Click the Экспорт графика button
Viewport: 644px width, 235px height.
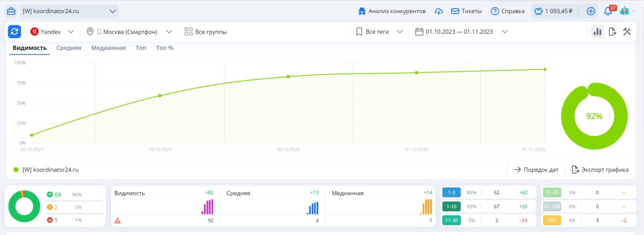(600, 170)
